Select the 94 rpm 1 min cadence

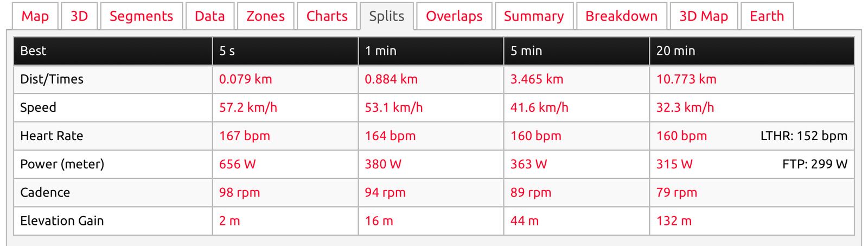385,193
